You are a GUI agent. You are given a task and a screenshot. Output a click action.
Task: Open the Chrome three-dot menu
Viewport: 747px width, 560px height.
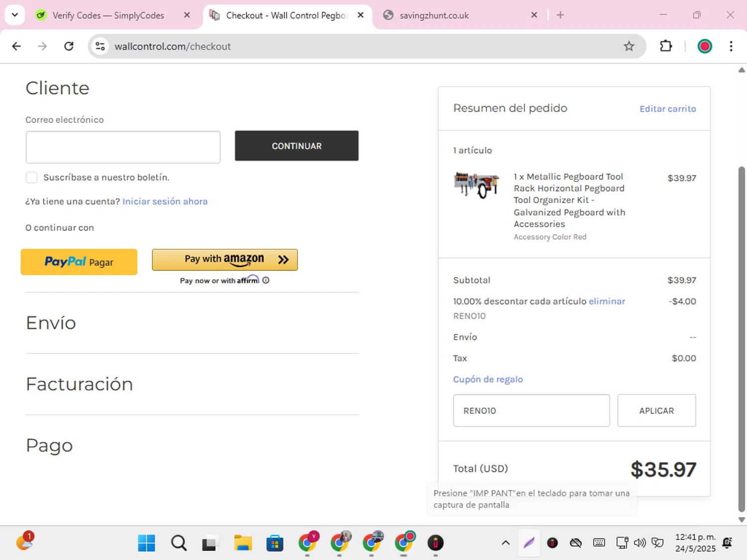[x=731, y=46]
